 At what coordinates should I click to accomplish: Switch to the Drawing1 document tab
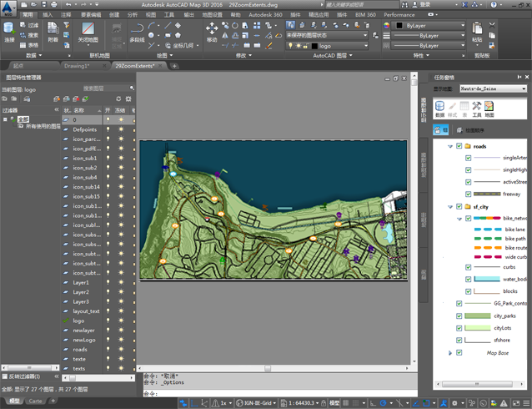coord(77,64)
